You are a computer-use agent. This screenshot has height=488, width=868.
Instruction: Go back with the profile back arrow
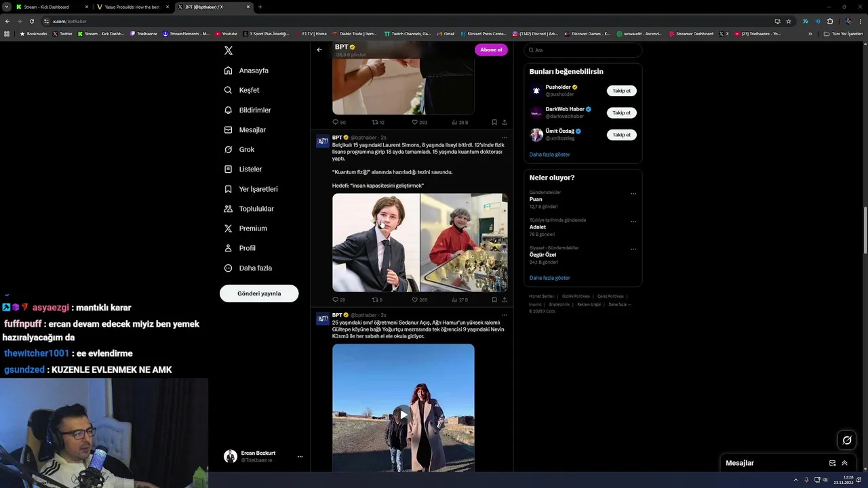coord(319,49)
